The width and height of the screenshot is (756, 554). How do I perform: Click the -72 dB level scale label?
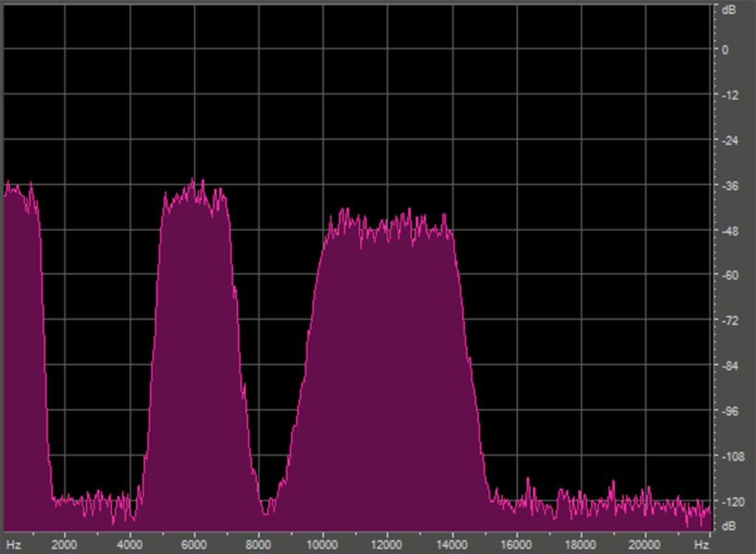click(x=730, y=321)
